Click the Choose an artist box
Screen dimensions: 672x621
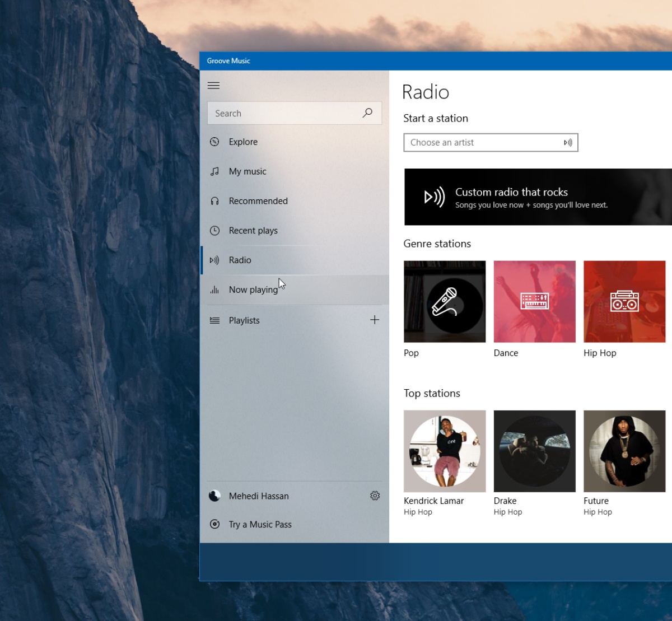[x=482, y=143]
